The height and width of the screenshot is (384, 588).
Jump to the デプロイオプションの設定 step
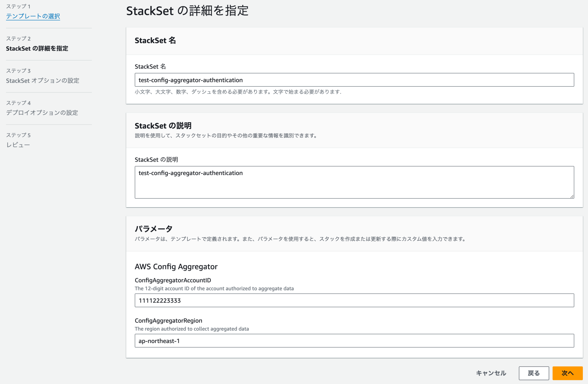coord(42,113)
